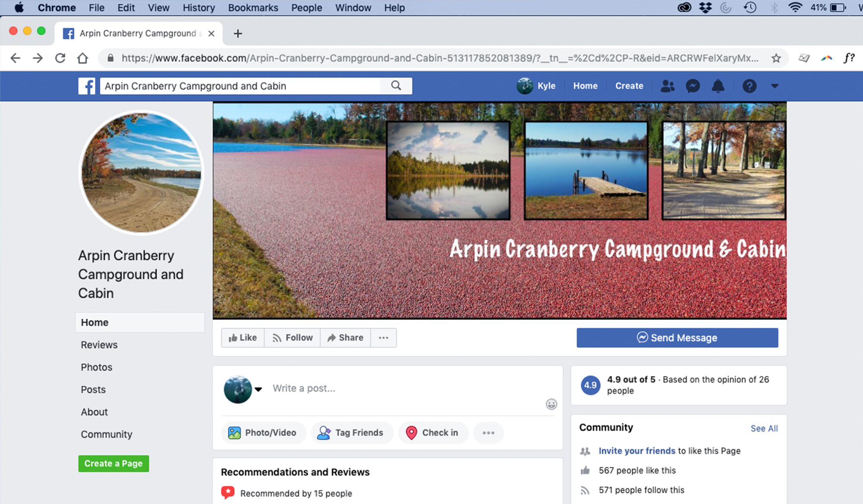
Task: Select Posts in the page sidebar
Action: (93, 390)
